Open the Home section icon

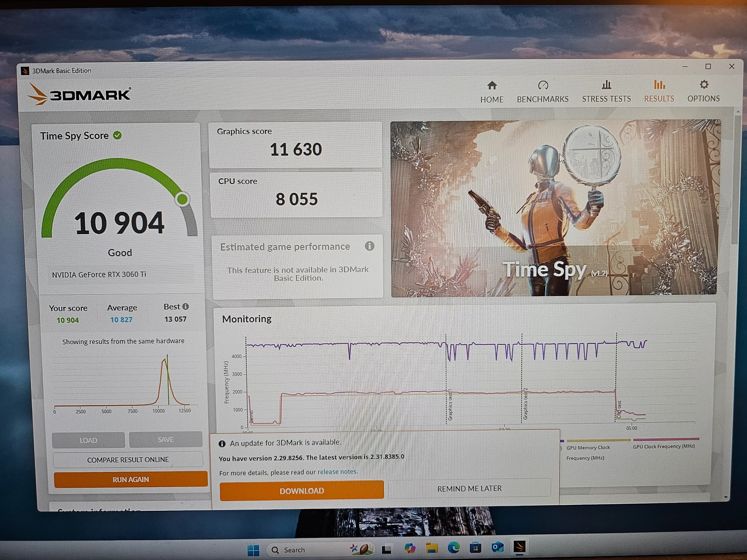492,86
